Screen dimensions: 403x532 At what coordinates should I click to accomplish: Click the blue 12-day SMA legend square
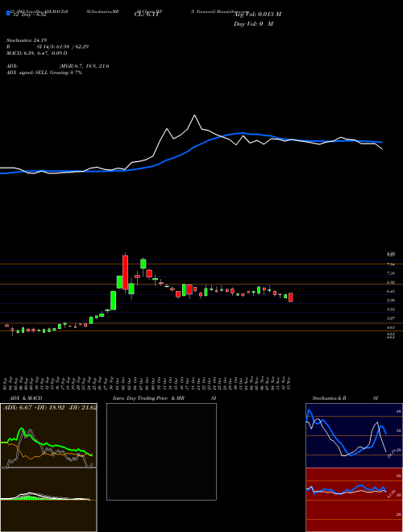pyautogui.click(x=9, y=14)
